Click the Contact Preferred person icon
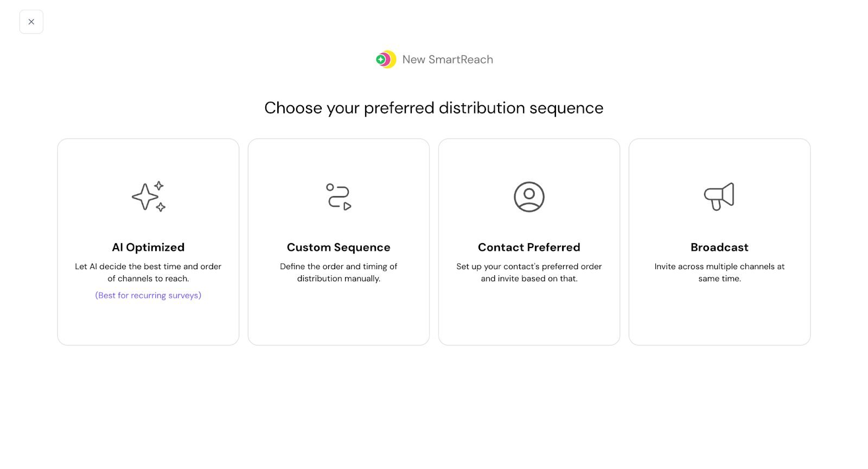Image resolution: width=868 pixels, height=469 pixels. click(x=529, y=197)
